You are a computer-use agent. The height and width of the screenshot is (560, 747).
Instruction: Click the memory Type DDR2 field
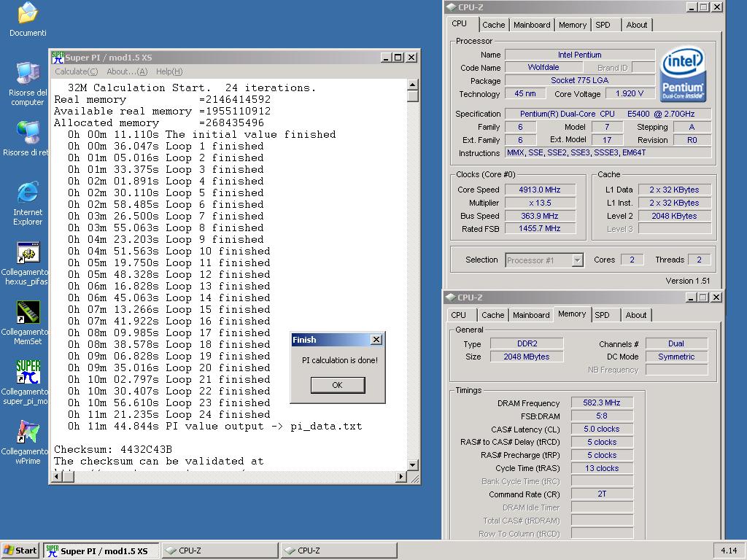[527, 343]
